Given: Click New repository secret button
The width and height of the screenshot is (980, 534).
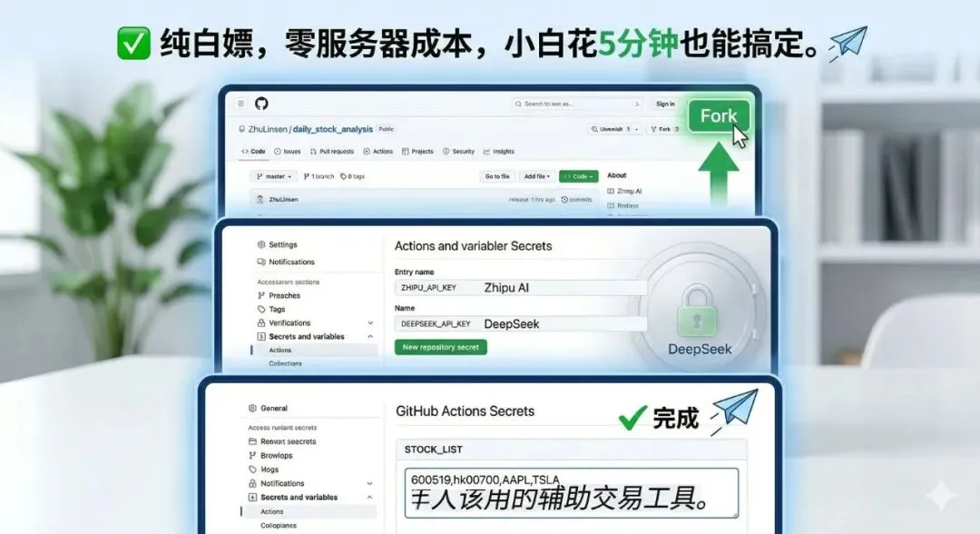Looking at the screenshot, I should tap(441, 347).
